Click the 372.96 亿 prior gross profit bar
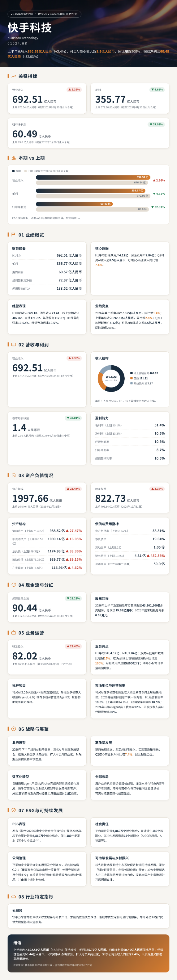This screenshot has width=177, height=980. tap(93, 196)
